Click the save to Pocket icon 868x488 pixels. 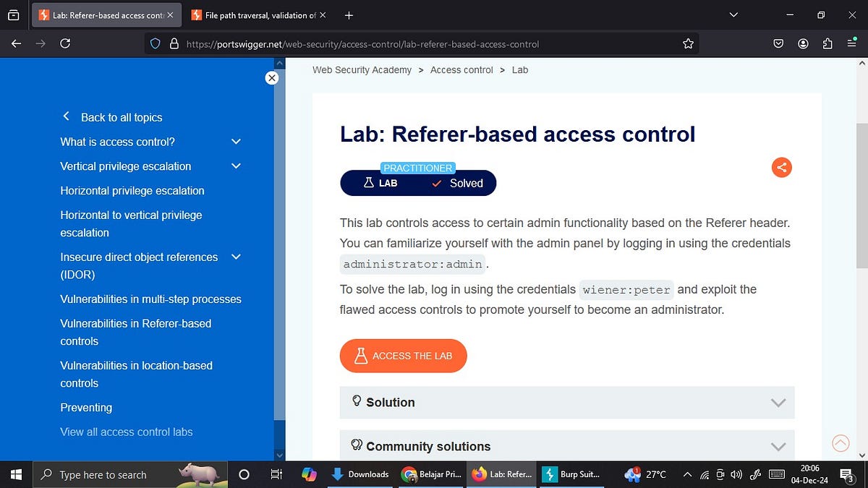click(778, 43)
